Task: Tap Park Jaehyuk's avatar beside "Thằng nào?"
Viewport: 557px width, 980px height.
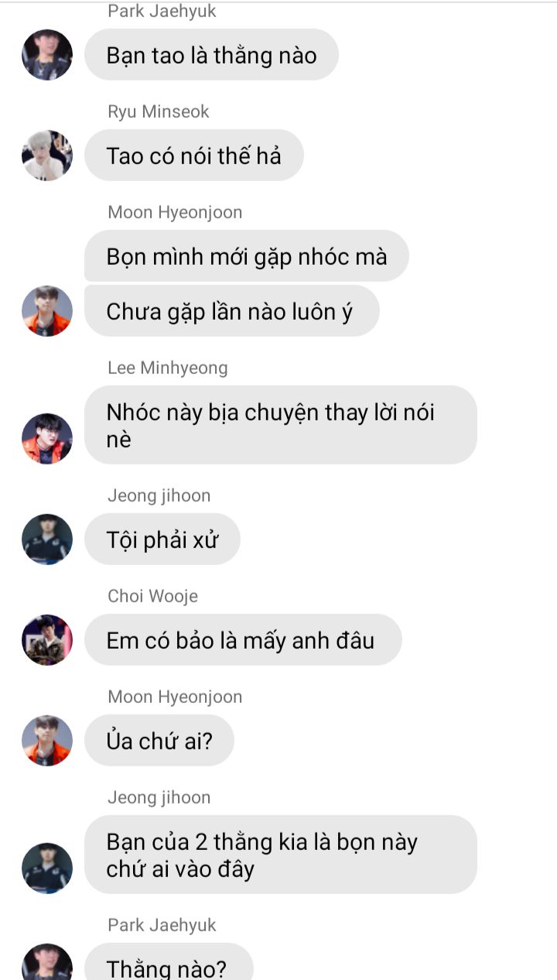Action: click(x=47, y=964)
